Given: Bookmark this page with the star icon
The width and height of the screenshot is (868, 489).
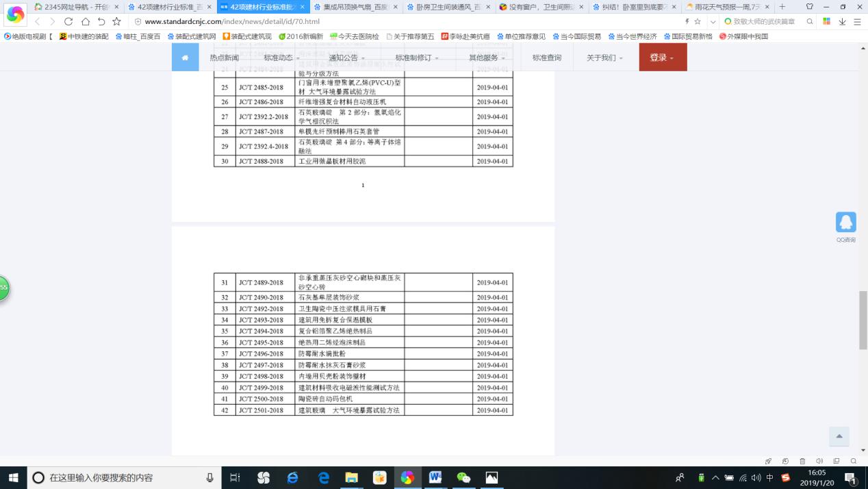Looking at the screenshot, I should (x=698, y=21).
